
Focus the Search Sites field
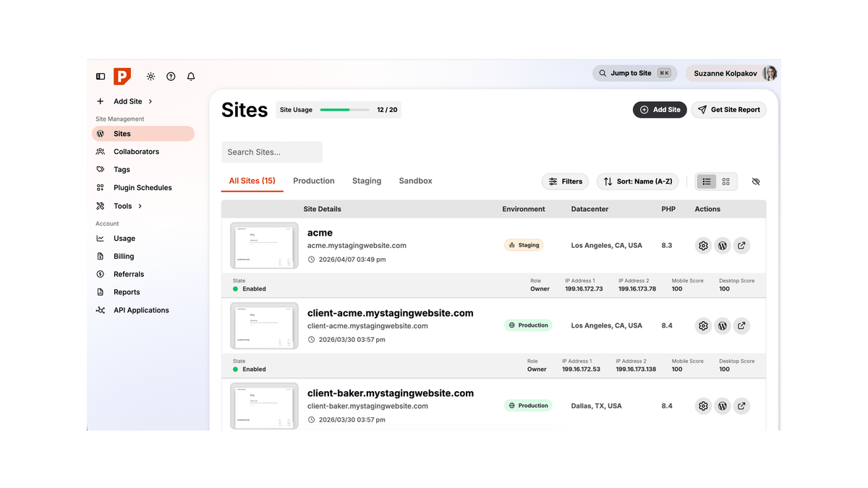(272, 152)
